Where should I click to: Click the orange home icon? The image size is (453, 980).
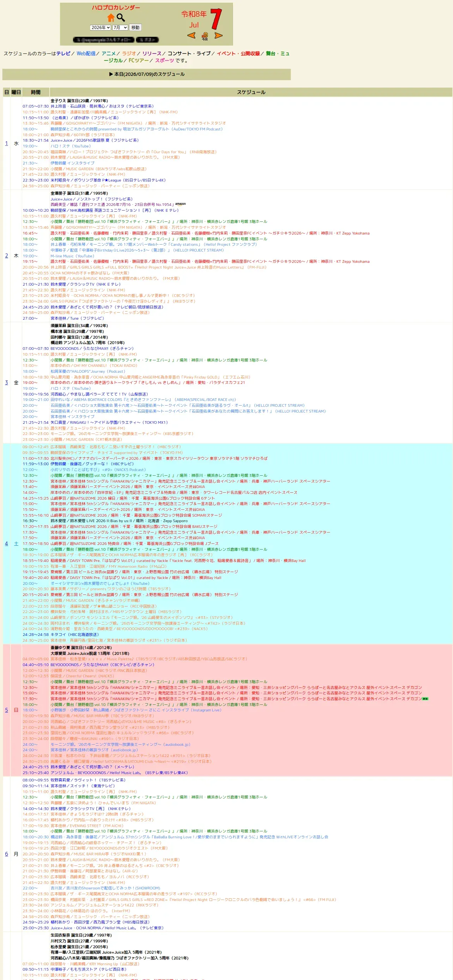(x=111, y=18)
